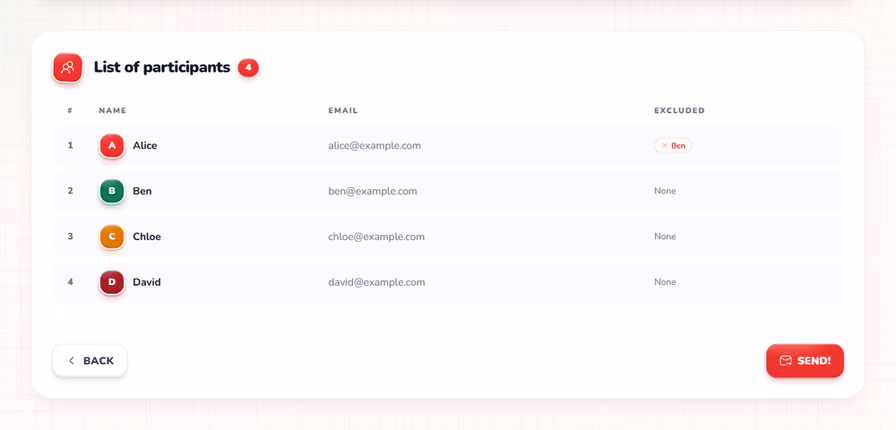
Task: Click row number 3 for Chloe
Action: click(70, 236)
